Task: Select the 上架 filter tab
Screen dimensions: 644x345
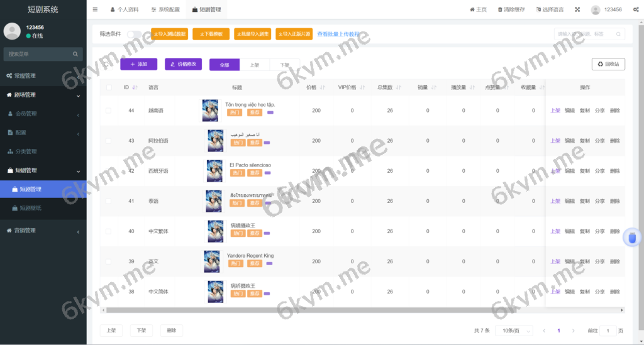Action: click(254, 65)
